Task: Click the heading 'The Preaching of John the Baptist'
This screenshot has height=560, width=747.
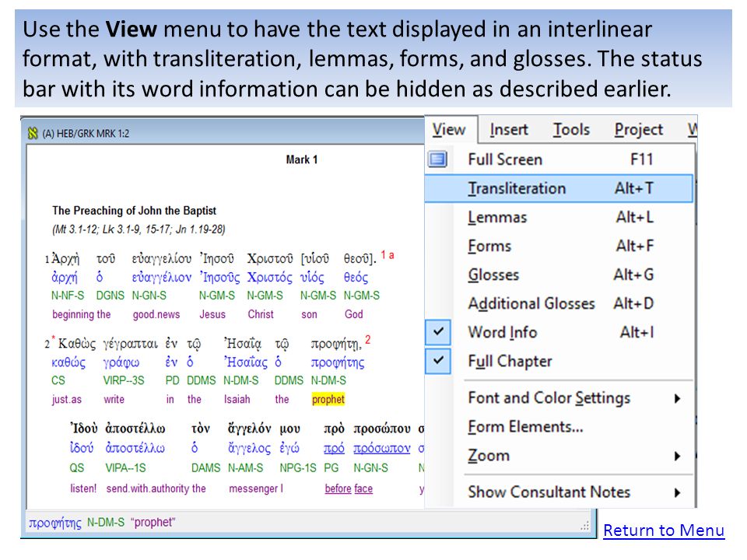Action: [134, 211]
